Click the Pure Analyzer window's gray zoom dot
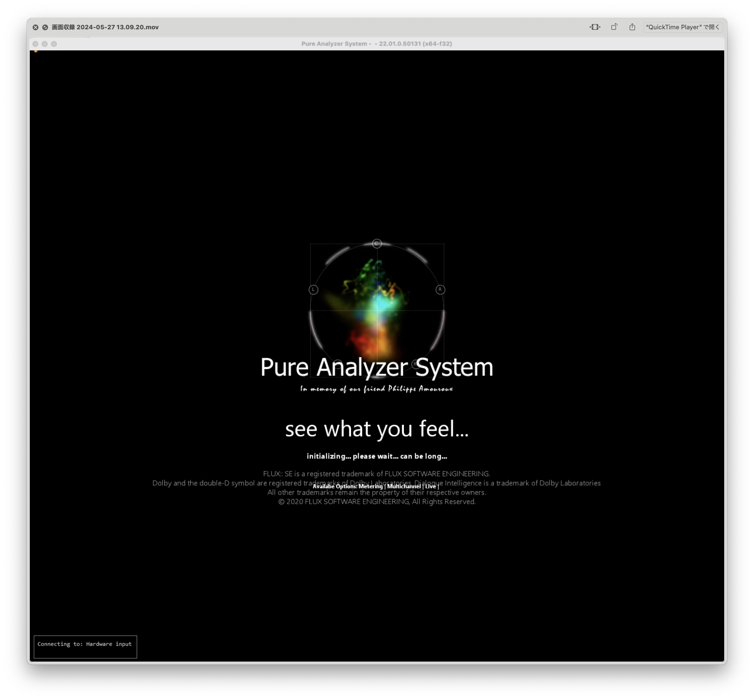The image size is (754, 700). tap(54, 44)
